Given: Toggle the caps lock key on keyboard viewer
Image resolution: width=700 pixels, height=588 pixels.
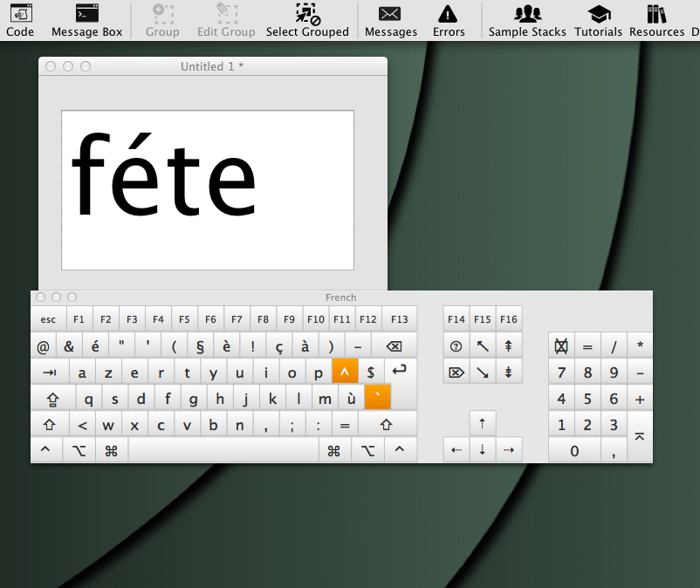Looking at the screenshot, I should click(x=52, y=400).
